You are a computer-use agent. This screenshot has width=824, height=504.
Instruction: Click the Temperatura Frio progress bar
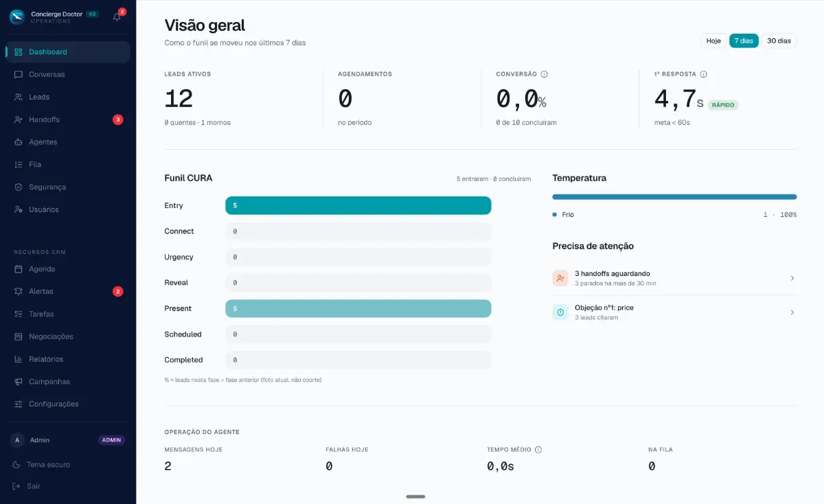click(x=674, y=196)
